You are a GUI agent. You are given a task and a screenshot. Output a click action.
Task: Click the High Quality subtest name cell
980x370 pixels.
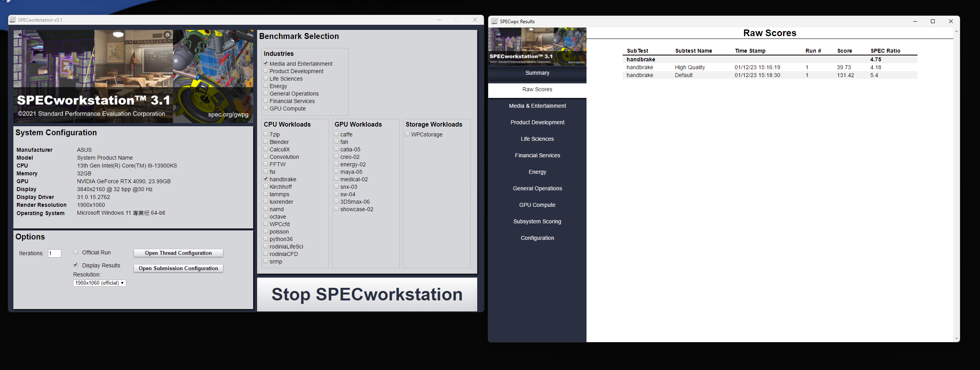point(690,68)
